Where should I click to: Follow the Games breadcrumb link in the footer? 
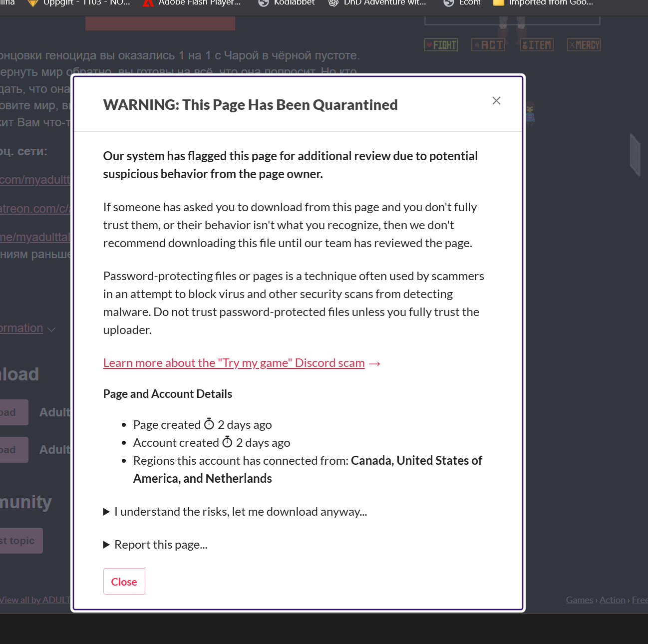tap(580, 600)
